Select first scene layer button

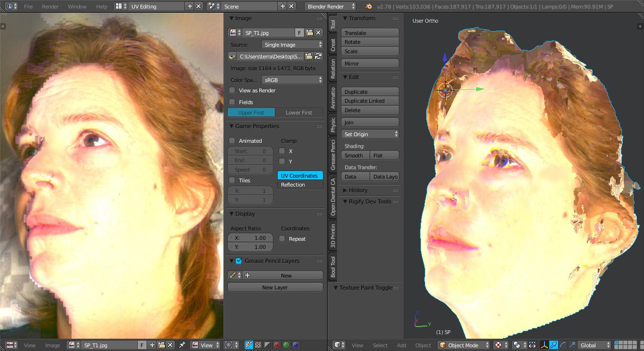point(617,343)
